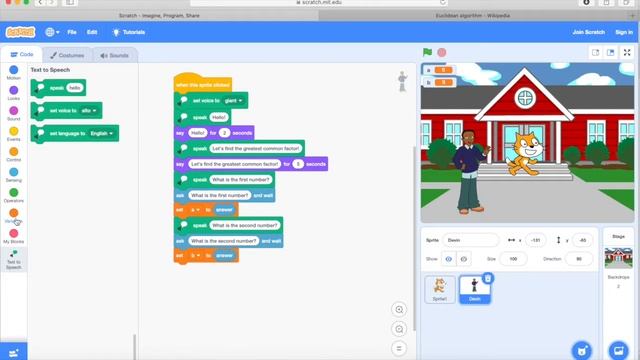Enter full screen stage mode
640x360 pixels.
(627, 52)
